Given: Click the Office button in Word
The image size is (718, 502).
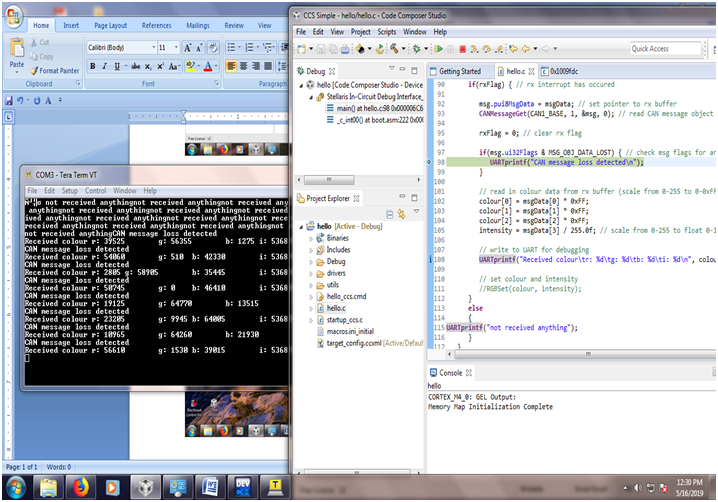Looking at the screenshot, I should coord(14,17).
